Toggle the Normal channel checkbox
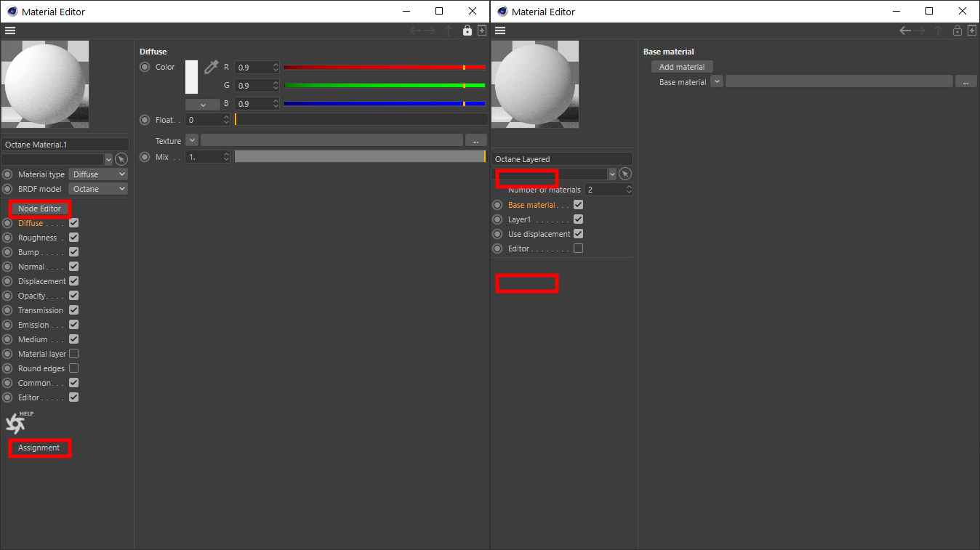 [x=73, y=267]
